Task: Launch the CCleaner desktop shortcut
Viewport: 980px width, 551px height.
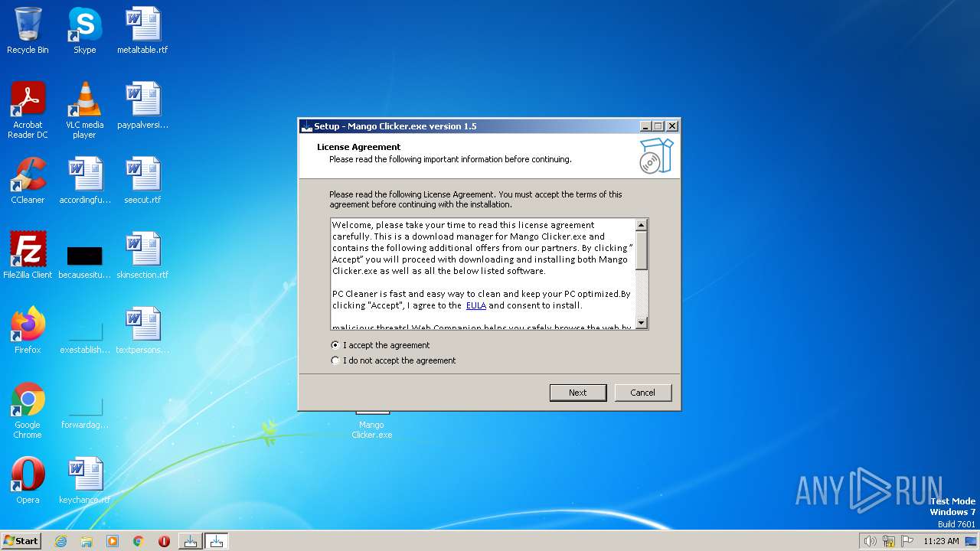Action: point(28,181)
